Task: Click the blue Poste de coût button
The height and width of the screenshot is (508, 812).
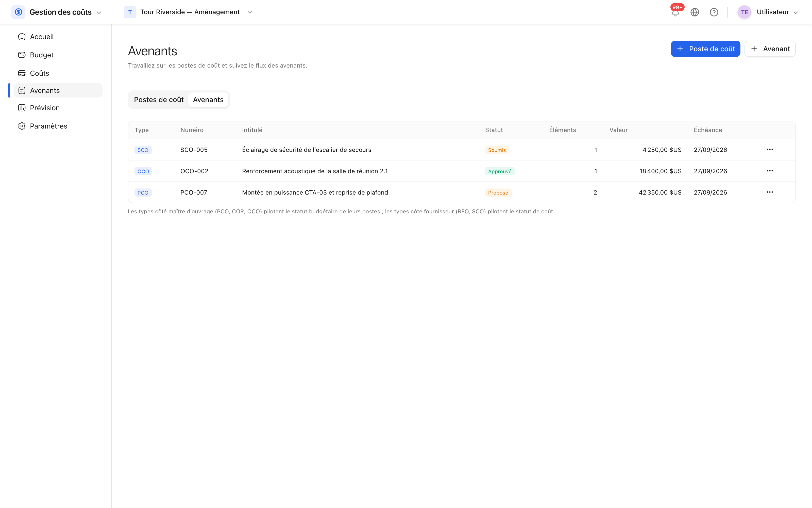Action: pyautogui.click(x=705, y=49)
